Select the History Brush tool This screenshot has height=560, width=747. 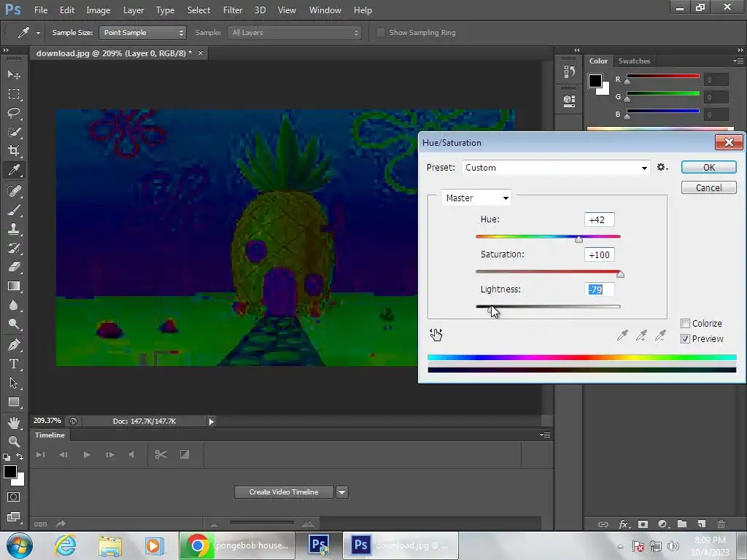point(14,248)
